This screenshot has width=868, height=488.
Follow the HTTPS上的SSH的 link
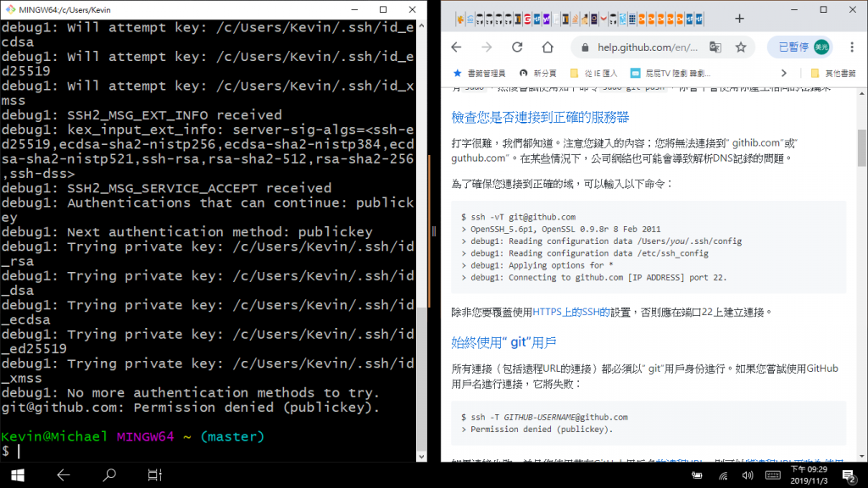pyautogui.click(x=570, y=313)
